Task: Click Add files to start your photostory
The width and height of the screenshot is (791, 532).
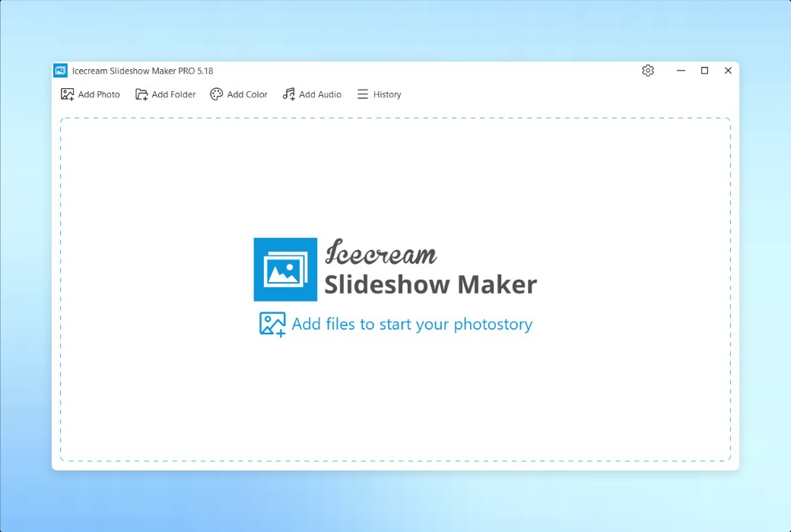Action: pos(413,324)
